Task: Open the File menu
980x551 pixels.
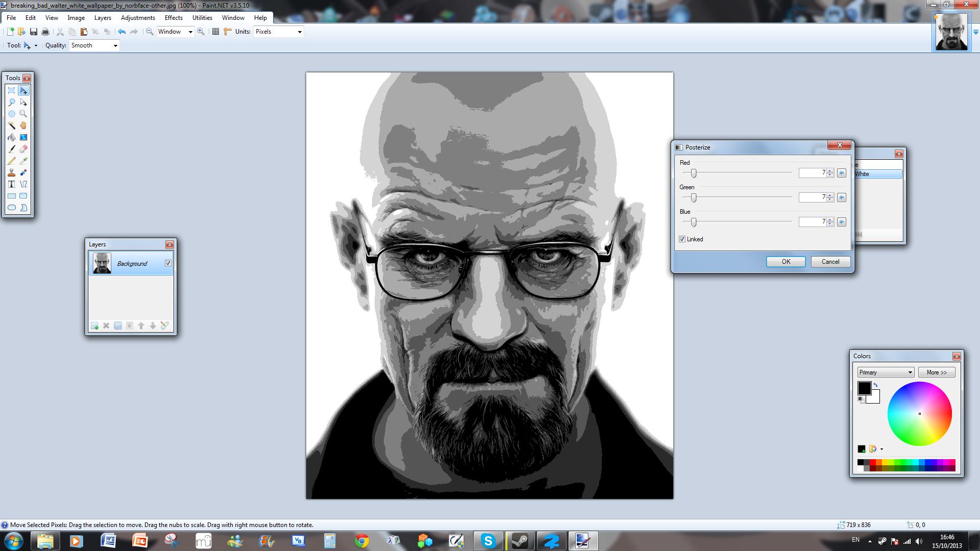Action: pos(11,18)
